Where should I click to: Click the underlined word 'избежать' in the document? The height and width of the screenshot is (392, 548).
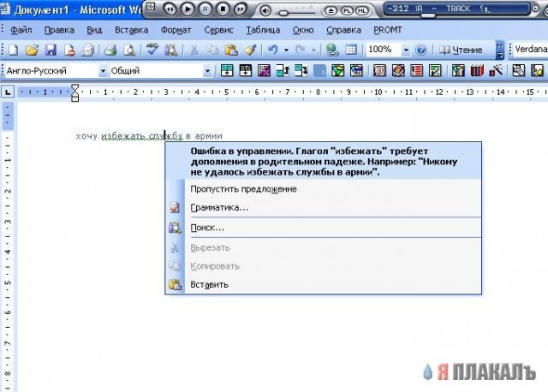point(123,136)
